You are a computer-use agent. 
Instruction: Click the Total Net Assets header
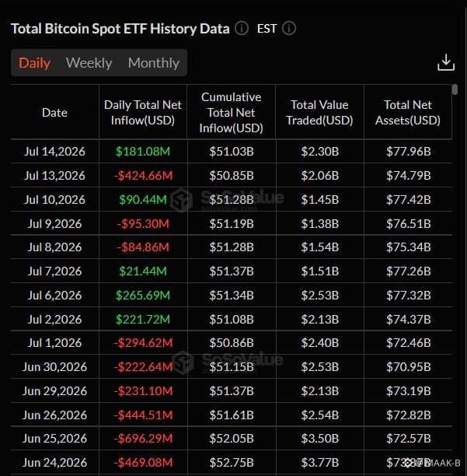[408, 113]
